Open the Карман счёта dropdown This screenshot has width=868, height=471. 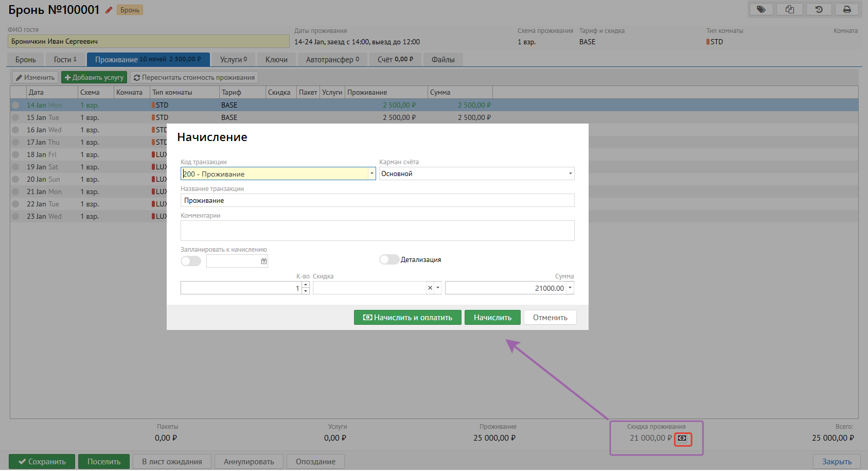pyautogui.click(x=570, y=173)
